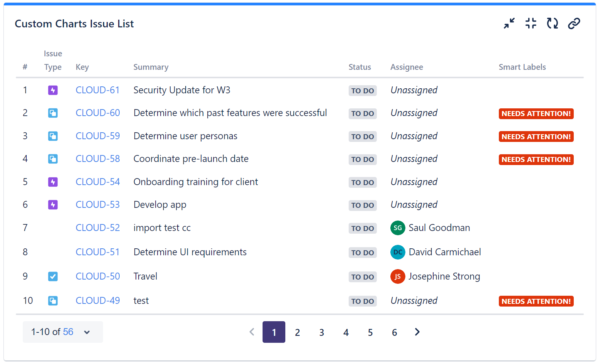Click the epic icon for CLOUD-61
The width and height of the screenshot is (600, 364).
coord(53,90)
